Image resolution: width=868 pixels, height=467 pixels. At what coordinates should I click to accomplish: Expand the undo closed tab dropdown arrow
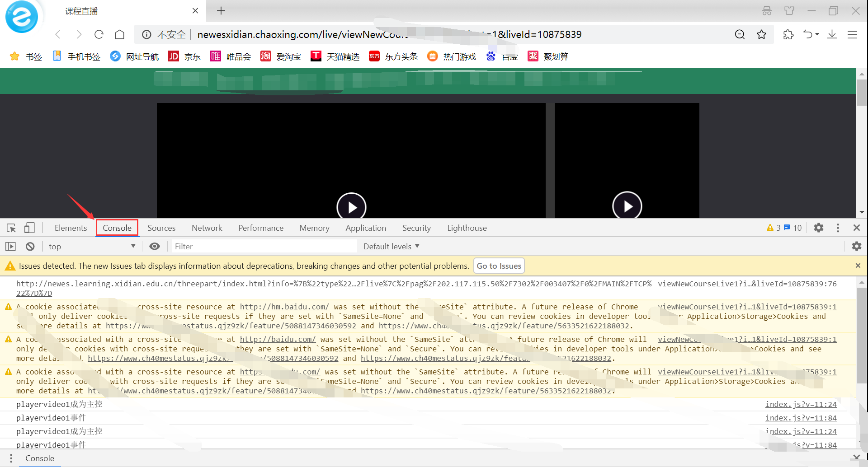817,34
